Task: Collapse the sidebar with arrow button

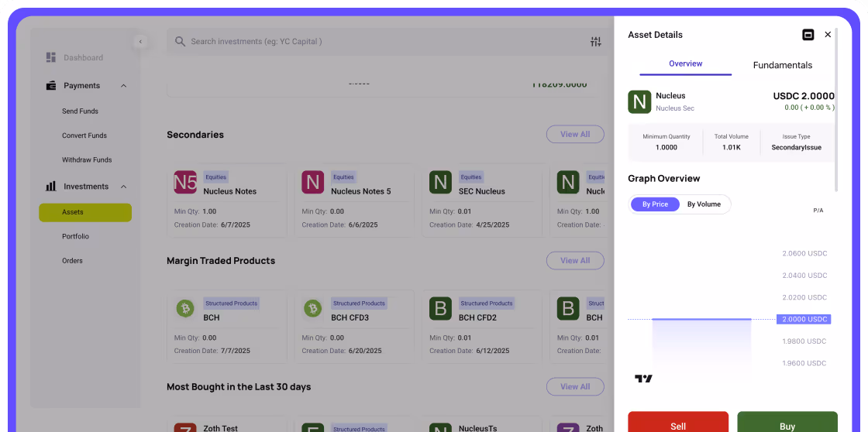Action: pyautogui.click(x=140, y=42)
